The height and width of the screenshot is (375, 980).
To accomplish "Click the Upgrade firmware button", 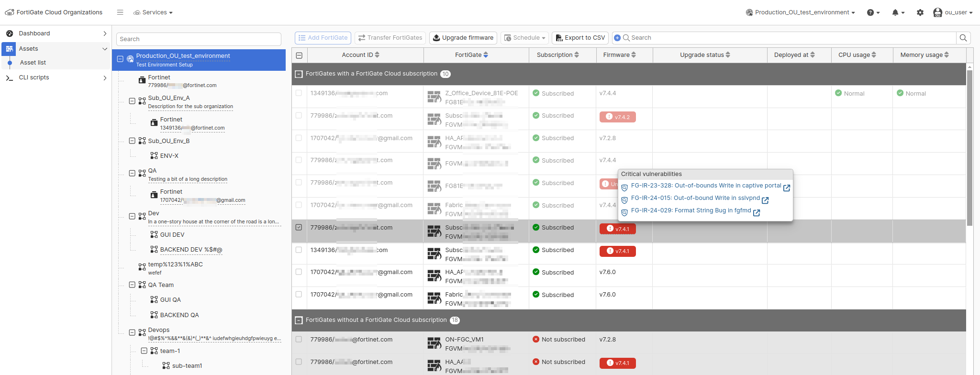I will point(463,38).
